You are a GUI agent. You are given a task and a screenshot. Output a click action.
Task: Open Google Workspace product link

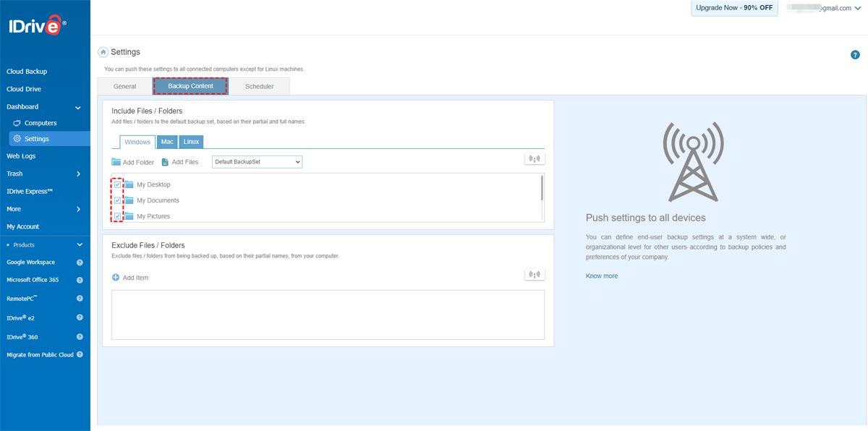[x=30, y=263]
